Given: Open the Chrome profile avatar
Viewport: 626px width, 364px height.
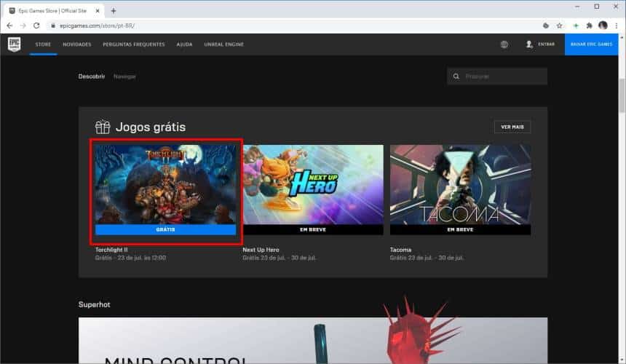Looking at the screenshot, I should click(603, 25).
